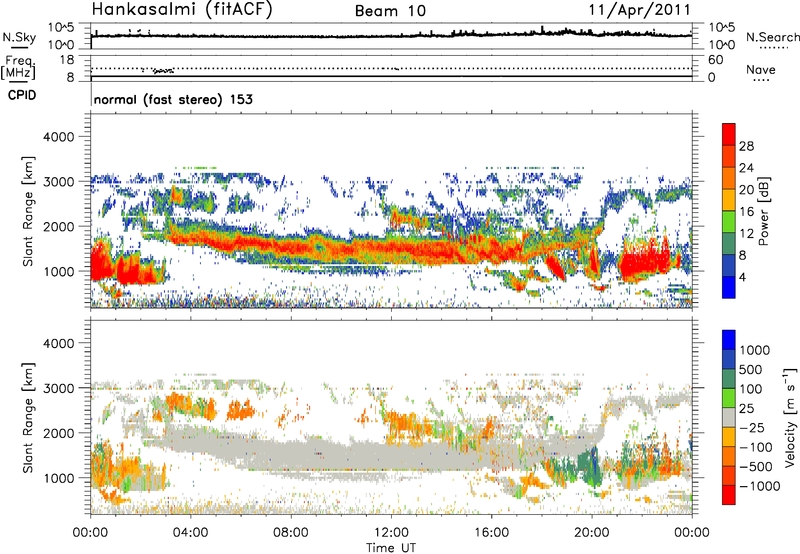The width and height of the screenshot is (800, 554).
Task: Click Slant Range label of power panel
Action: pyautogui.click(x=28, y=211)
